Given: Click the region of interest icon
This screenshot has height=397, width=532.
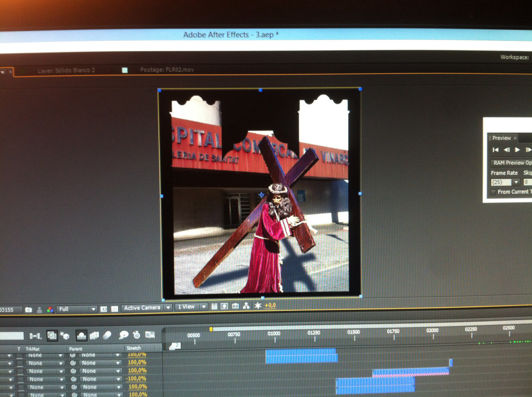Looking at the screenshot, I should (x=104, y=309).
